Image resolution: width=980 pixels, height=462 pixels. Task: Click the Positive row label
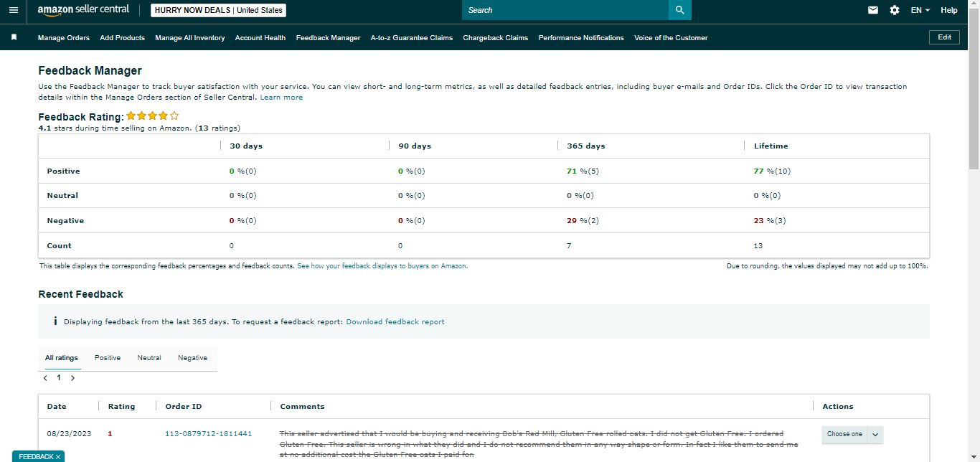pyautogui.click(x=64, y=171)
